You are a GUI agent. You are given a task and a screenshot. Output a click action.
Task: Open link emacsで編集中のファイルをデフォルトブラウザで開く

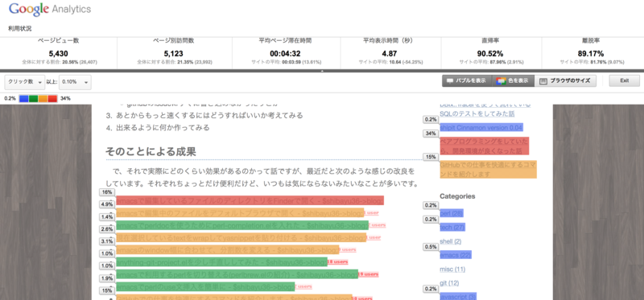pyautogui.click(x=240, y=213)
